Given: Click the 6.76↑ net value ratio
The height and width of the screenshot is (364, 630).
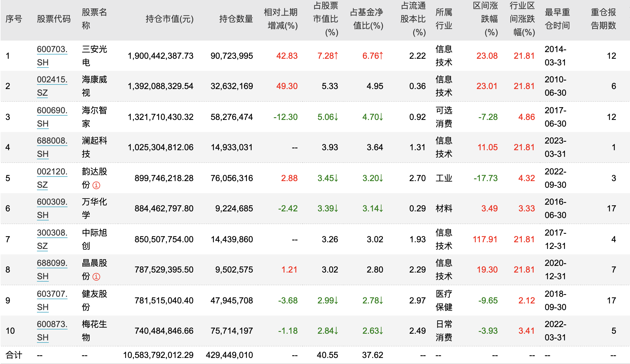Looking at the screenshot, I should click(373, 56).
